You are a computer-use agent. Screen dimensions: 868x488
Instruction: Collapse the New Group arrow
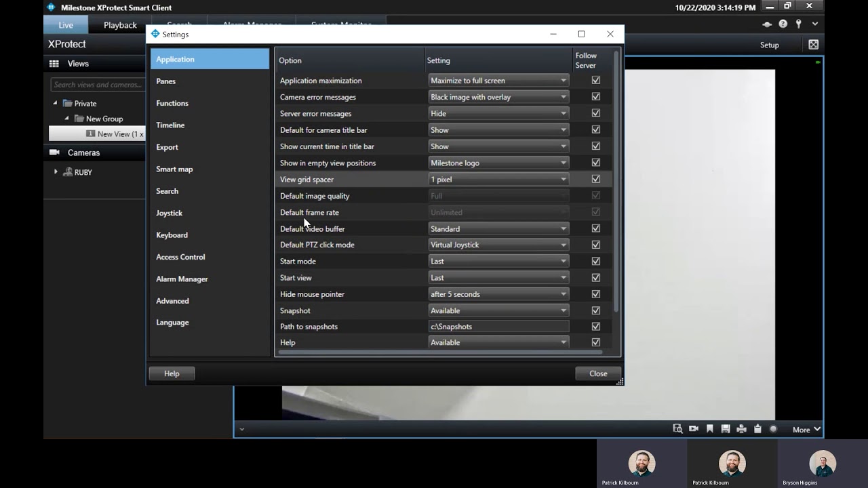[x=66, y=119]
